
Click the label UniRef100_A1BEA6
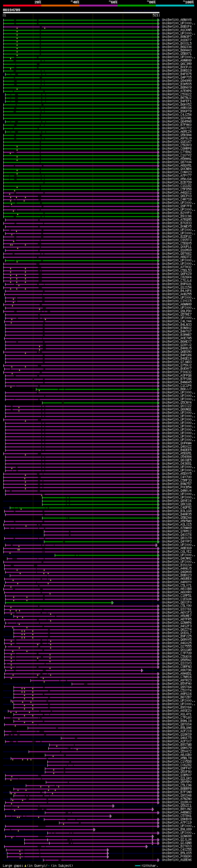point(177,860)
